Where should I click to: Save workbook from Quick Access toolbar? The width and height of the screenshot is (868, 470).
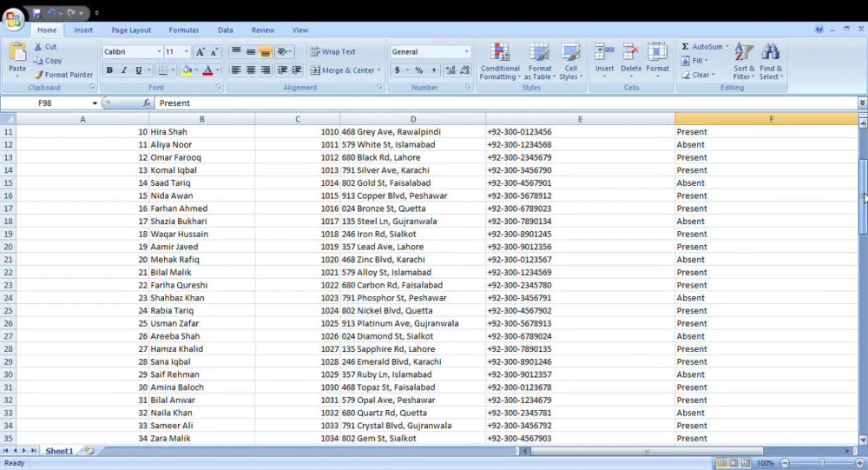click(x=36, y=13)
